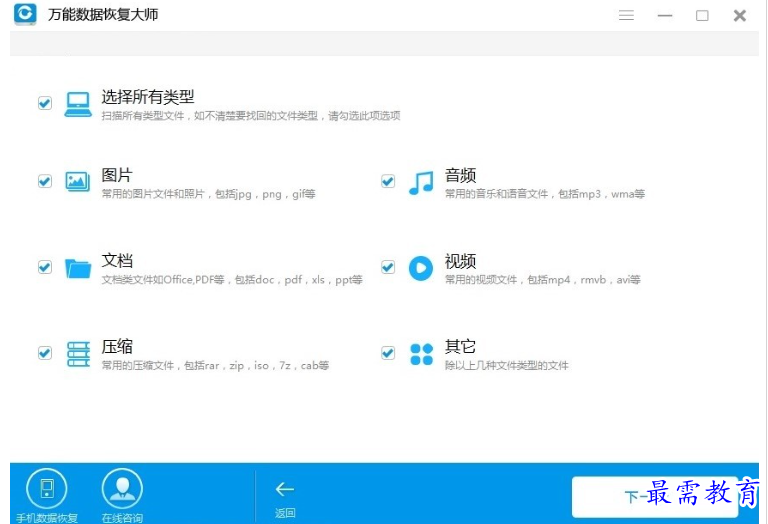Click the 视频 heading text

pyautogui.click(x=460, y=261)
